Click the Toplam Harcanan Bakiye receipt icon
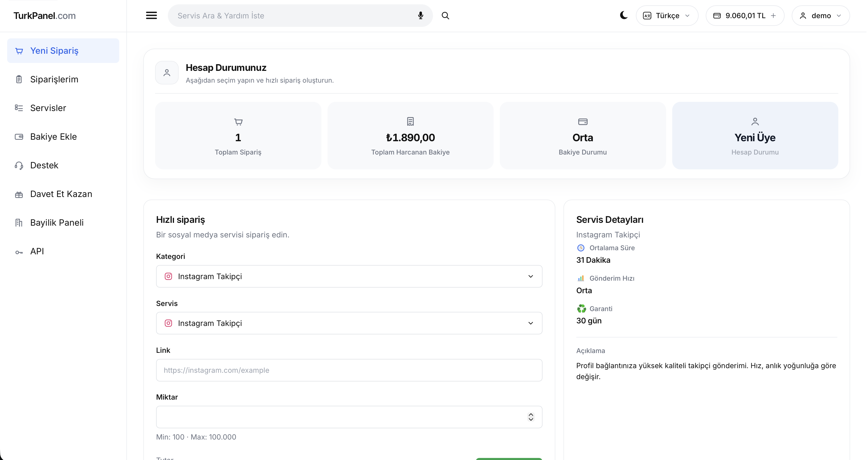 click(x=410, y=121)
